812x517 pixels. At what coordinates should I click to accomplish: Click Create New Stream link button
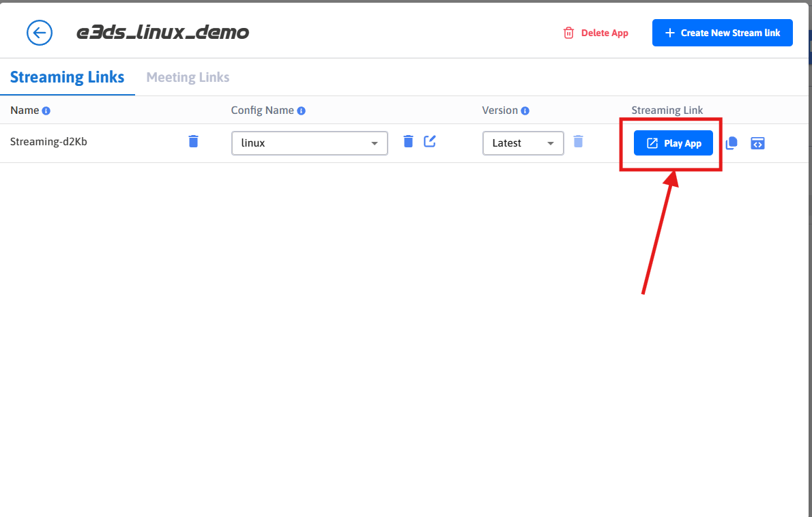[722, 33]
